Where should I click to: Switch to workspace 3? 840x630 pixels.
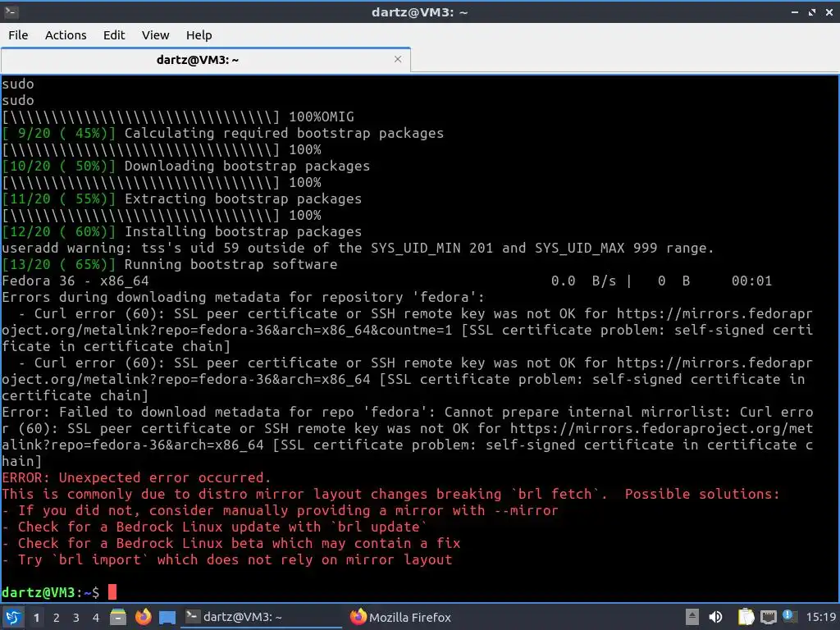click(76, 618)
